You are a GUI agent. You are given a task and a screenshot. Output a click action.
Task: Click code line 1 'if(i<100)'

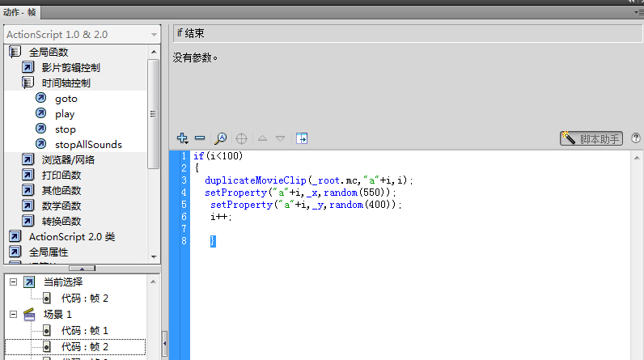coord(218,156)
